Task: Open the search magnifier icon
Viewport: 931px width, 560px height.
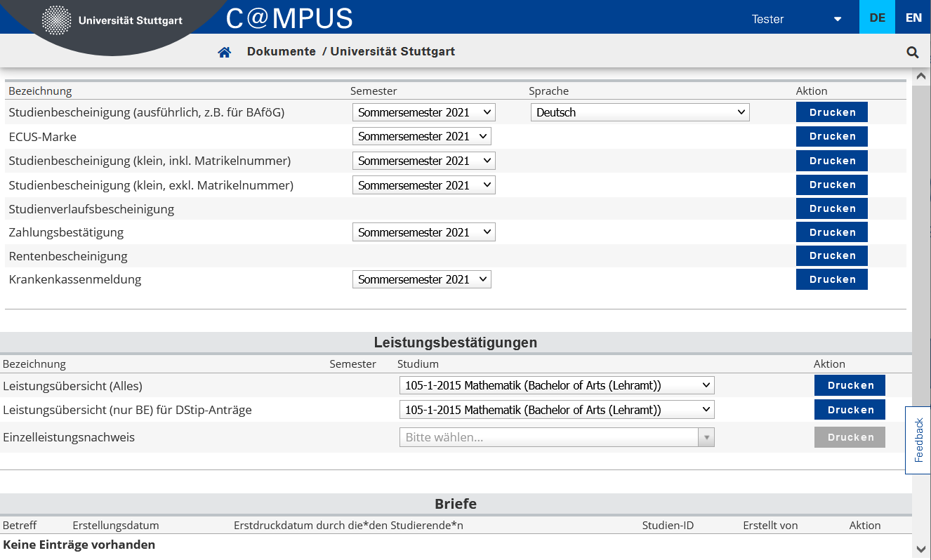Action: click(913, 52)
